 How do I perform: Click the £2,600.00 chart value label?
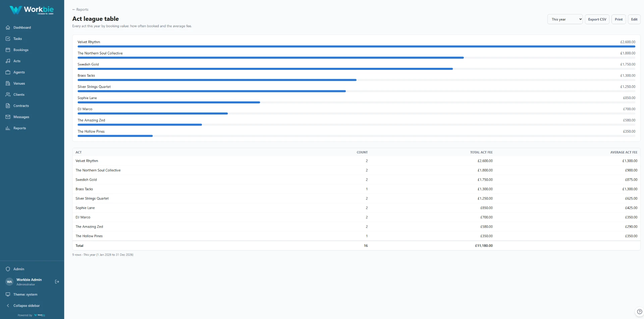[628, 42]
